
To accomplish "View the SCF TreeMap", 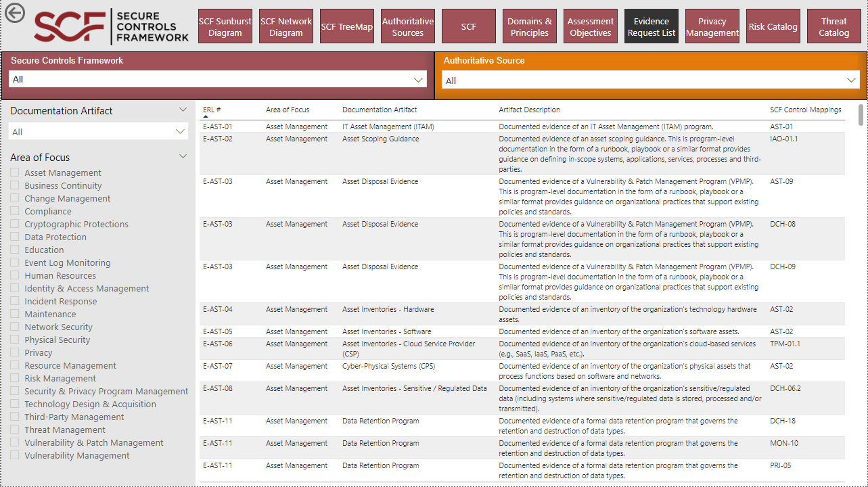I will point(346,25).
